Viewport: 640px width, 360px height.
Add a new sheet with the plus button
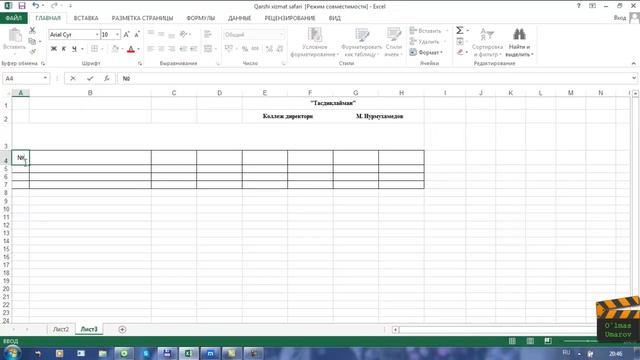122,329
